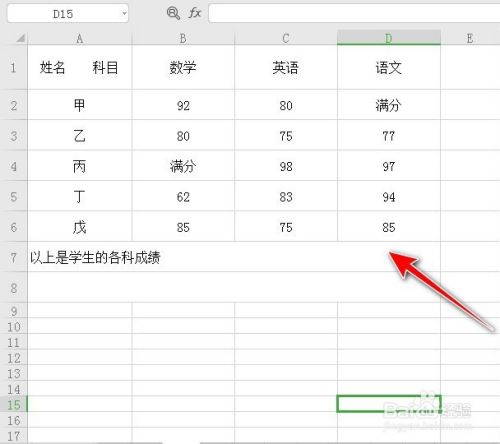Select row 8 header
This screenshot has width=500, height=444.
click(14, 288)
